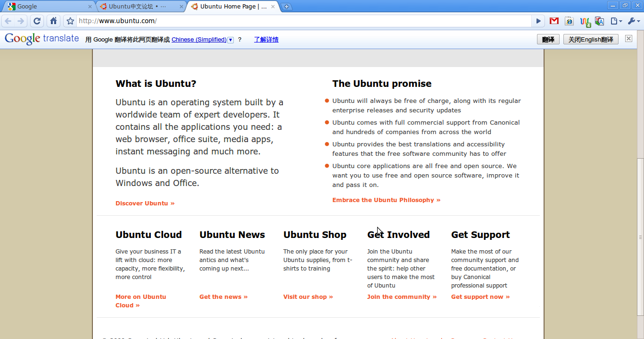Image resolution: width=644 pixels, height=339 pixels.
Task: Open Embrace the Ubuntu Philosophy link
Action: pos(386,200)
